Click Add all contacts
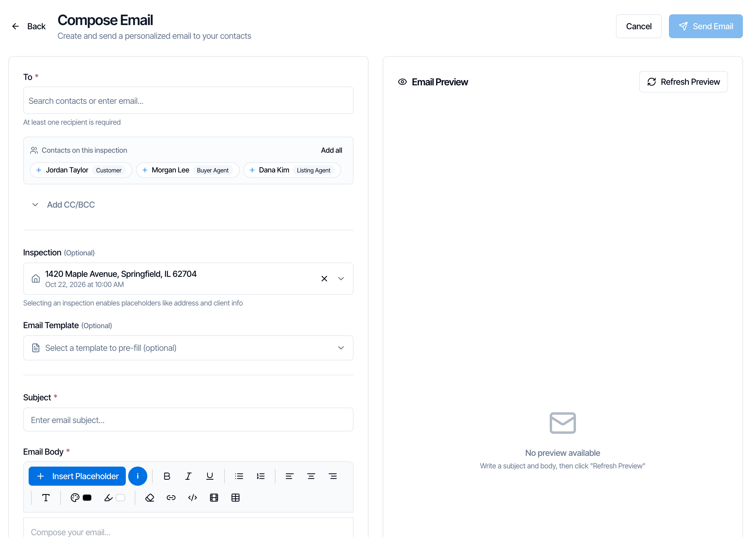This screenshot has height=537, width=756. click(x=331, y=150)
